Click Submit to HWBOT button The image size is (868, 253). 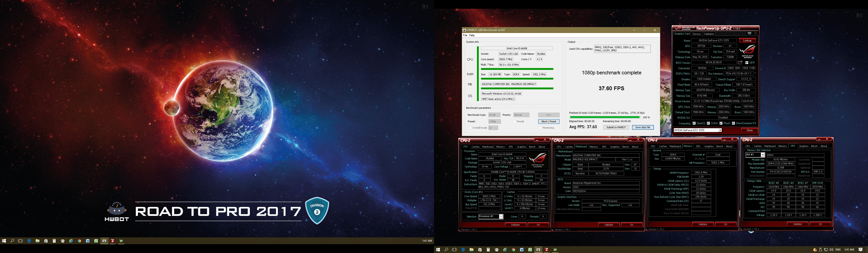[x=616, y=127]
